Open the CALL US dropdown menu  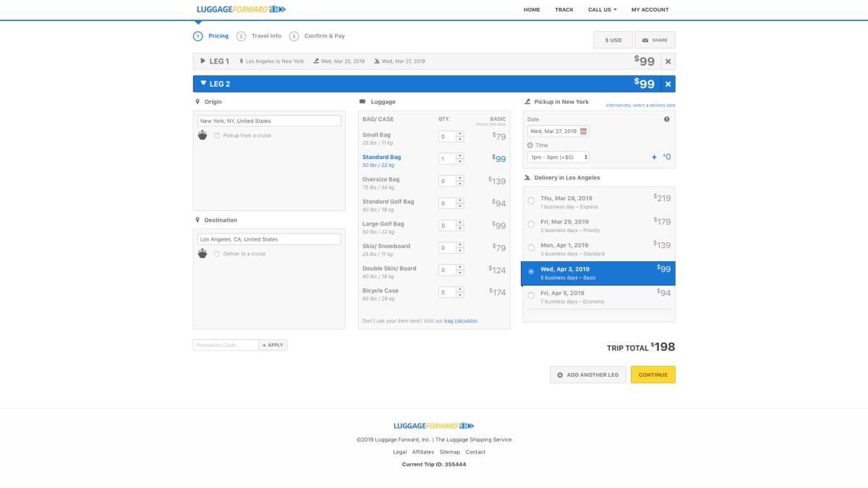pos(603,10)
